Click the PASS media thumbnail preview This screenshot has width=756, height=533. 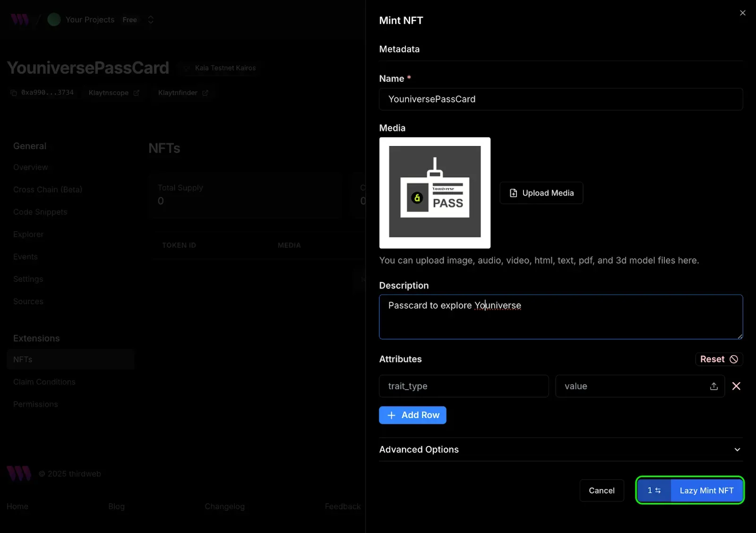point(435,193)
